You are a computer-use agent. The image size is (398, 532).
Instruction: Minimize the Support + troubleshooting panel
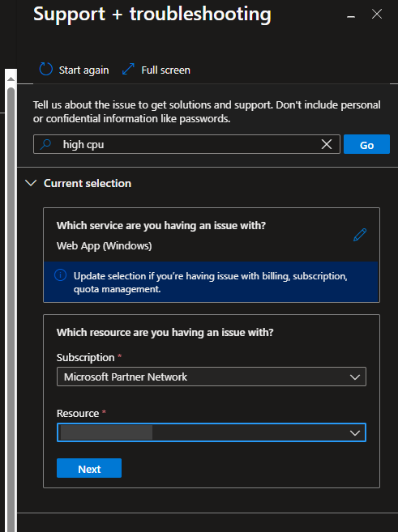tap(351, 15)
